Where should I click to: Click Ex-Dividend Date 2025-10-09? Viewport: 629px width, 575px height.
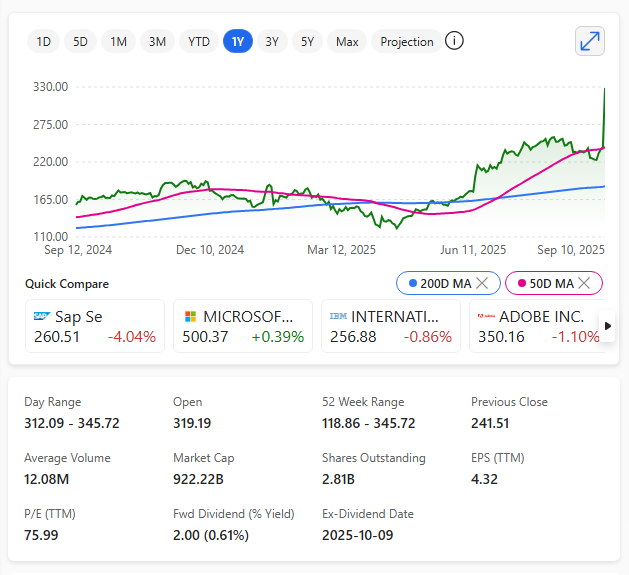click(357, 535)
